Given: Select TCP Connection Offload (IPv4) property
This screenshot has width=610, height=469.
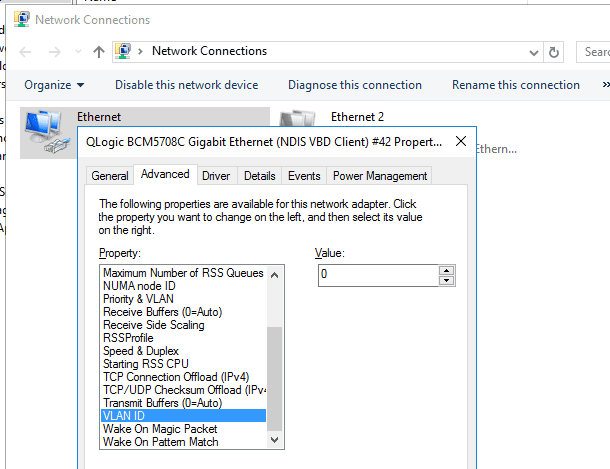Looking at the screenshot, I should click(x=183, y=377).
